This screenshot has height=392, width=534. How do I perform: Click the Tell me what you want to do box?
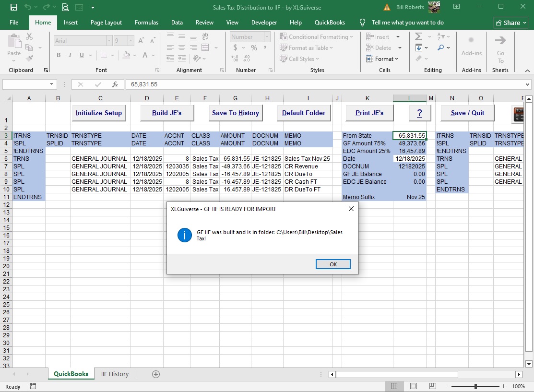pos(407,23)
